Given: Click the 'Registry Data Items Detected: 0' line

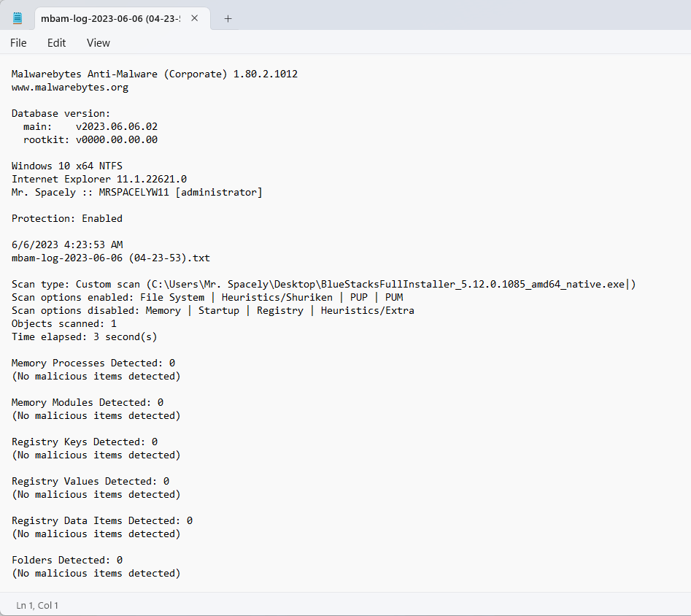Looking at the screenshot, I should coord(102,521).
